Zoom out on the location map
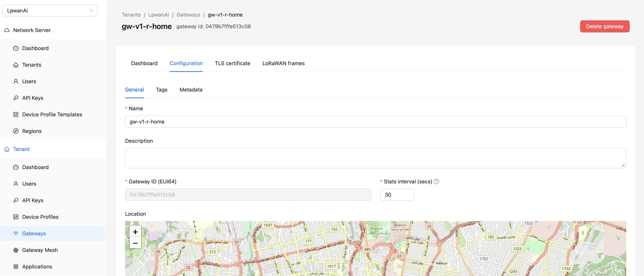The height and width of the screenshot is (276, 644). click(x=135, y=243)
